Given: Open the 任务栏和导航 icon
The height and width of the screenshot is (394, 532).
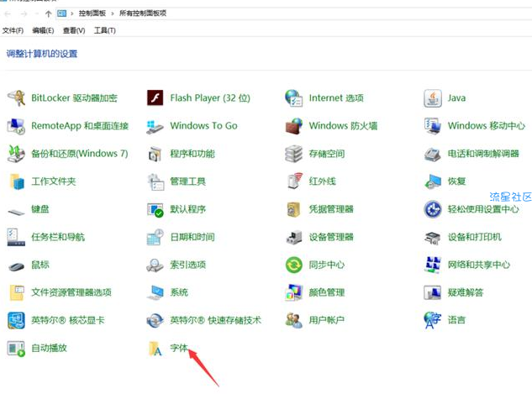Looking at the screenshot, I should (16, 237).
